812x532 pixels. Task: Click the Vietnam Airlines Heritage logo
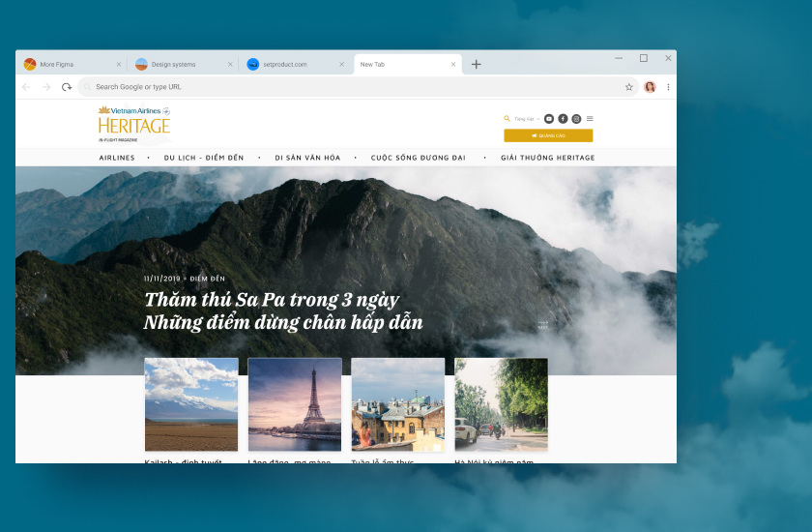pyautogui.click(x=134, y=125)
